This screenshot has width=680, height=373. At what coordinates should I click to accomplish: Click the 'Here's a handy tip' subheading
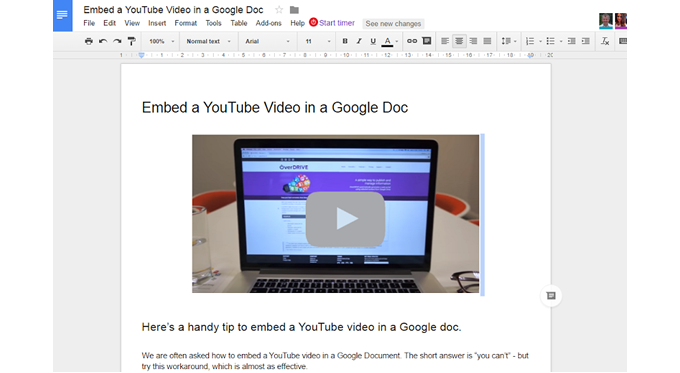point(301,327)
